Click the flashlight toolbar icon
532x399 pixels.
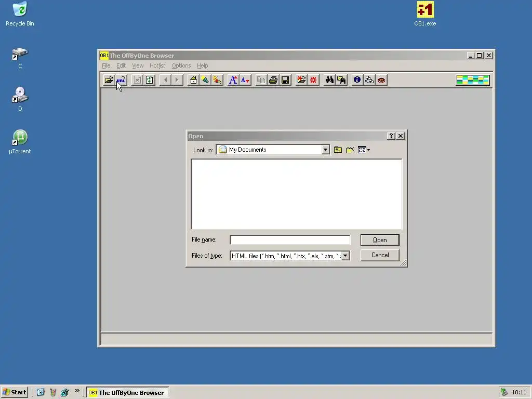(205, 80)
